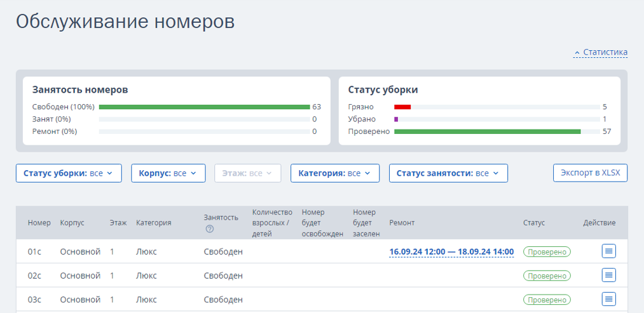Click the Экспорт в XLSX button
The height and width of the screenshot is (313, 644).
pyautogui.click(x=590, y=173)
